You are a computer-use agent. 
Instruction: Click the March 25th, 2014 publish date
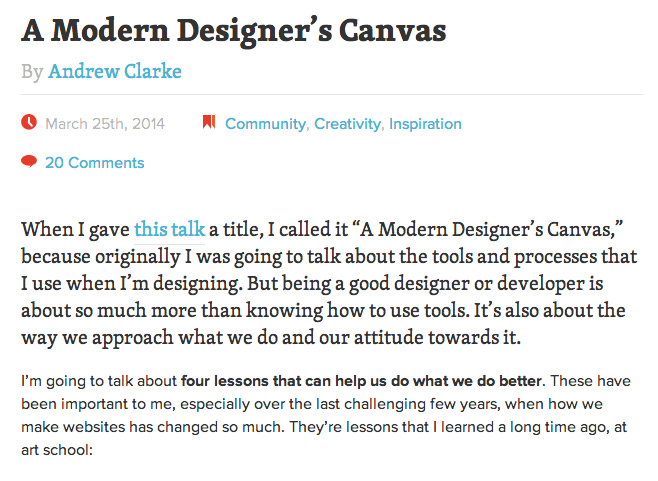(x=105, y=124)
